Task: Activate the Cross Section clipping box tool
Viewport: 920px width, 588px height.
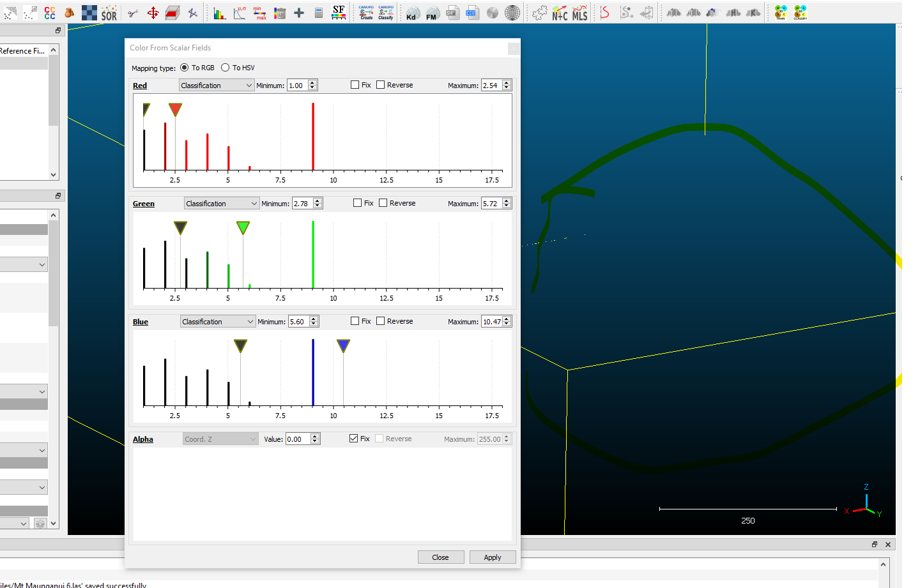Action: click(172, 12)
